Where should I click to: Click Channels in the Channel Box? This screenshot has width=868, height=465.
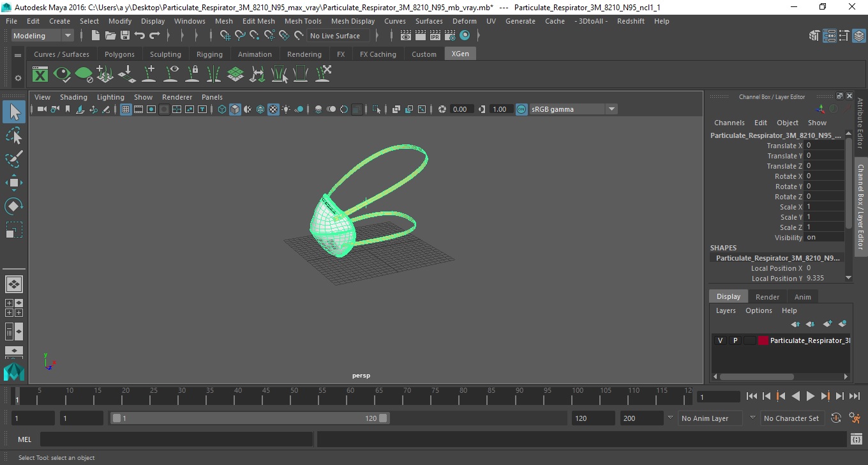[729, 123]
